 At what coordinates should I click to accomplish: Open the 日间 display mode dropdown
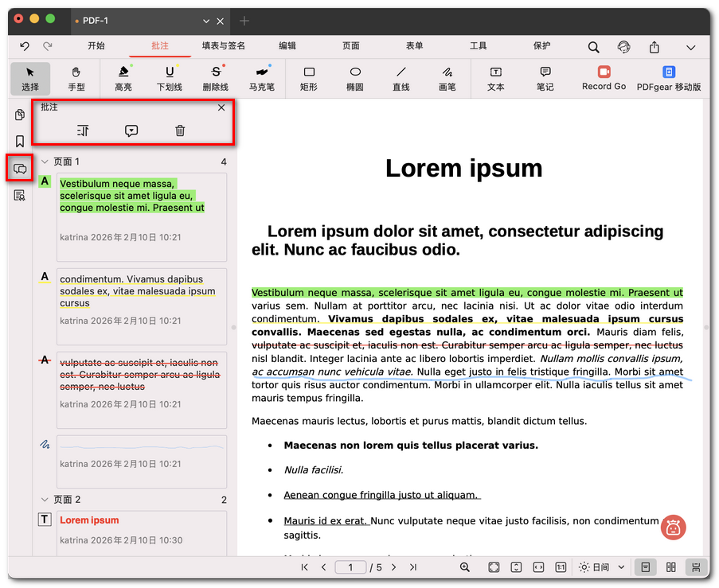(x=602, y=567)
